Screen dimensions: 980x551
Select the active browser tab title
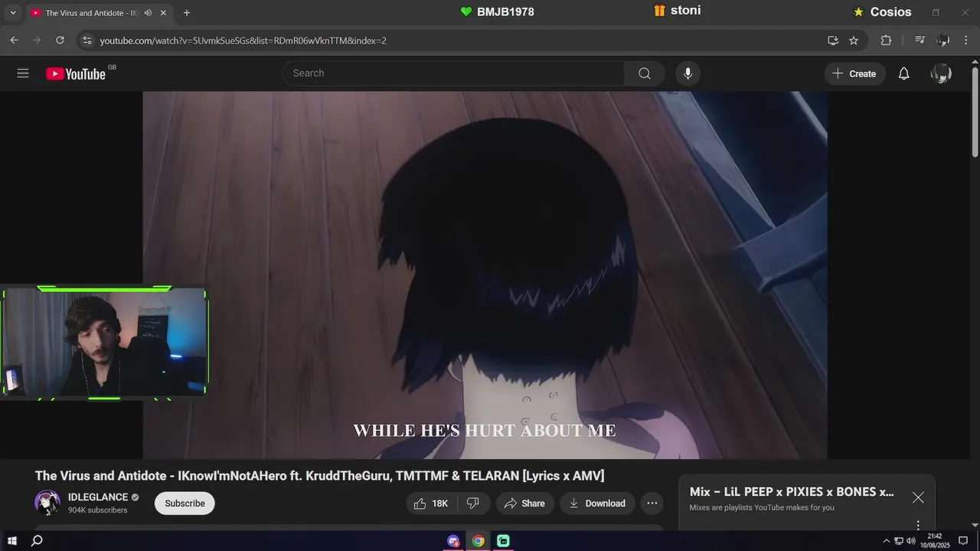point(90,13)
